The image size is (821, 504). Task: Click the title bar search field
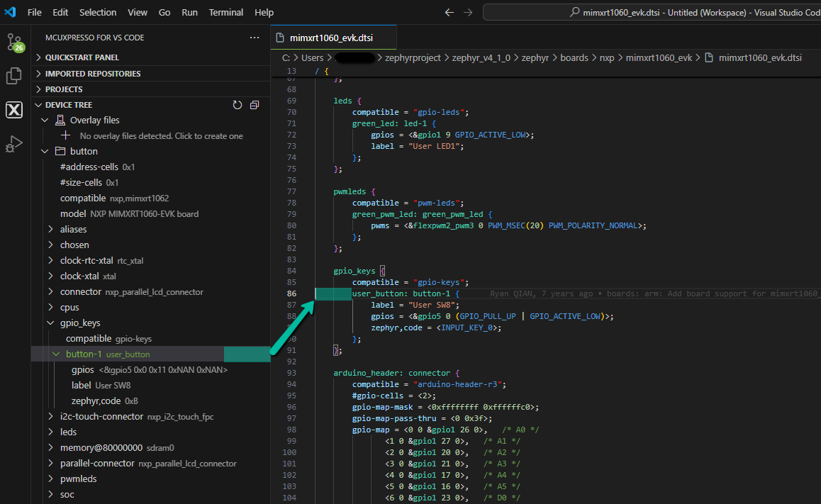pyautogui.click(x=652, y=13)
